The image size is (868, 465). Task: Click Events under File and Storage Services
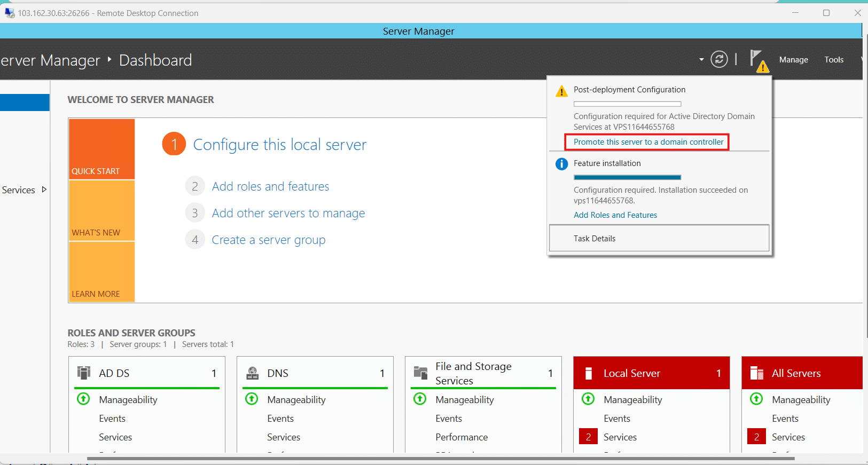point(449,419)
